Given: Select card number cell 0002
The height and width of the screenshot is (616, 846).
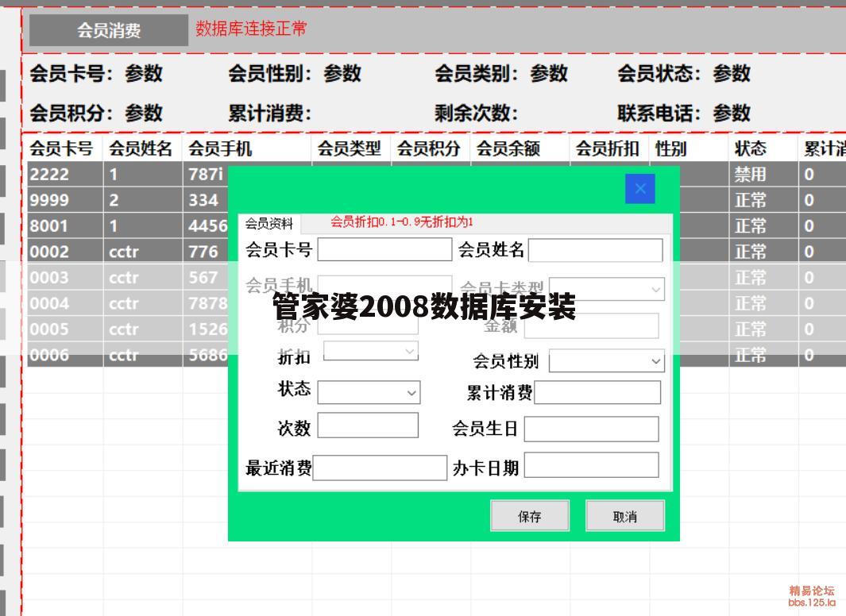Looking at the screenshot, I should [65, 252].
